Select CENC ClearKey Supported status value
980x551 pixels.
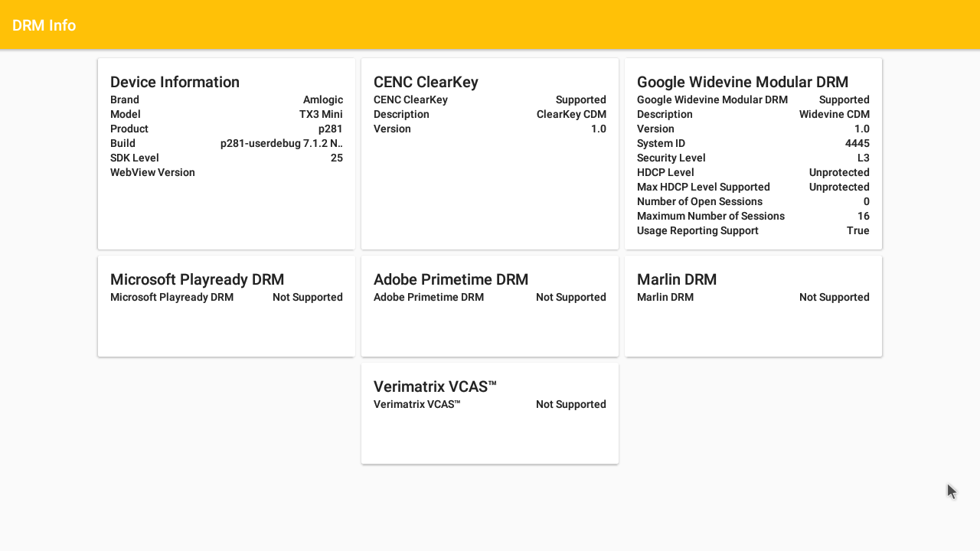pos(581,99)
